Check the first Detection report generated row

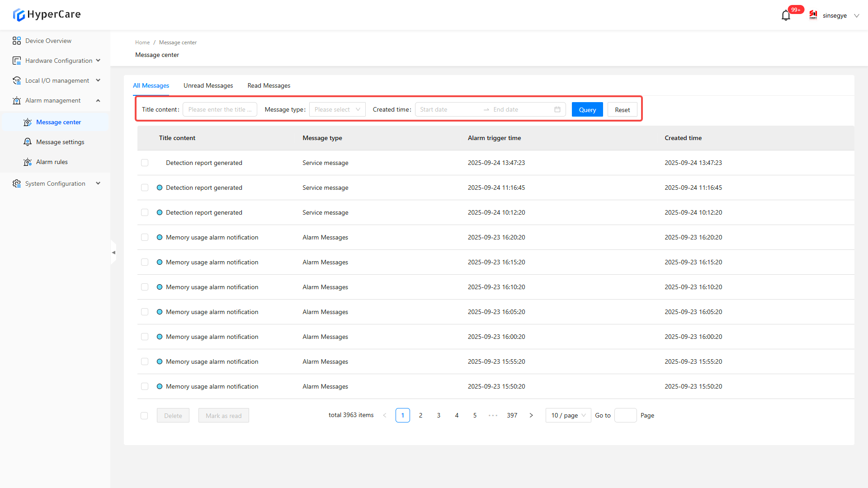pyautogui.click(x=145, y=163)
